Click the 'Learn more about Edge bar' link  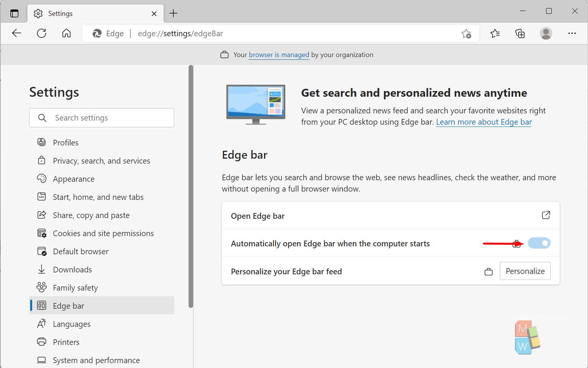pyautogui.click(x=484, y=122)
